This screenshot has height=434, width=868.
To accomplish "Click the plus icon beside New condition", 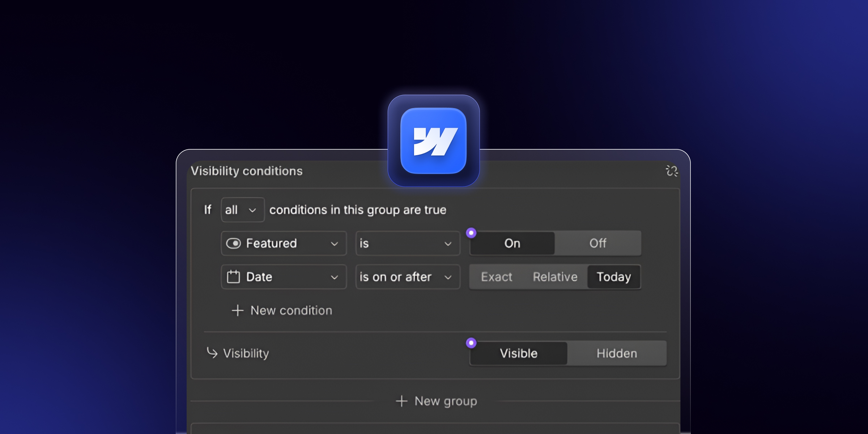I will [x=238, y=310].
